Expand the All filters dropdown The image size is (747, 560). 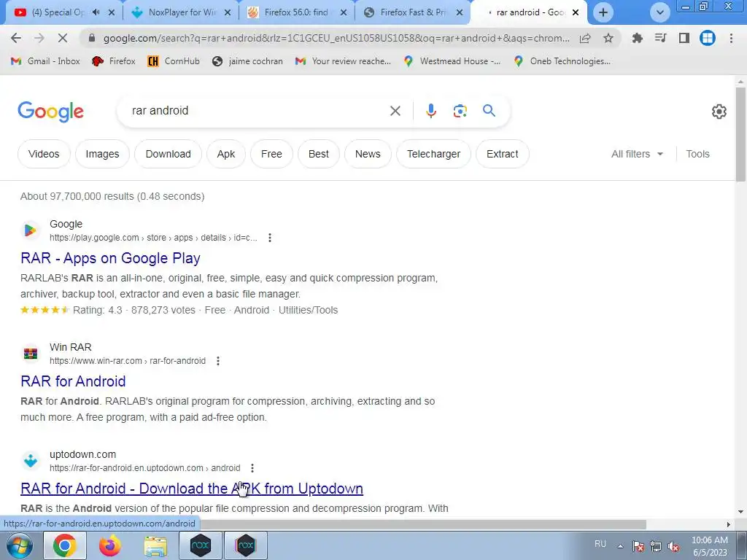637,154
